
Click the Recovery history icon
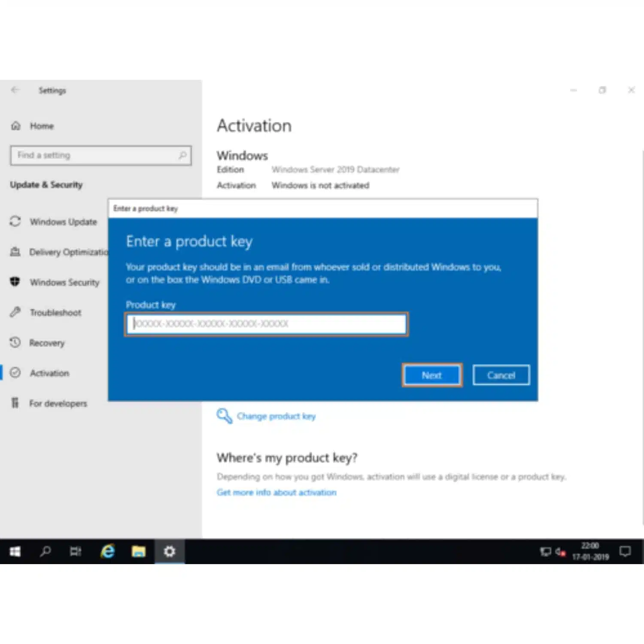(15, 342)
